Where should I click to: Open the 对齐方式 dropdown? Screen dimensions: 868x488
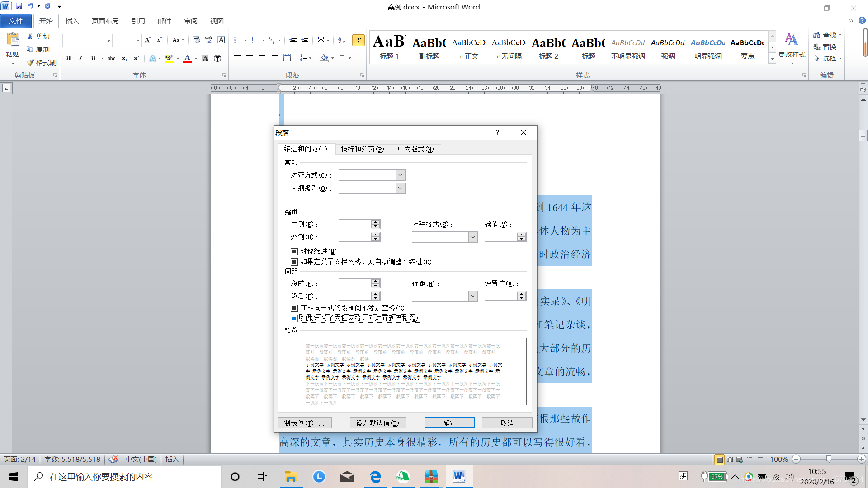[x=400, y=175]
